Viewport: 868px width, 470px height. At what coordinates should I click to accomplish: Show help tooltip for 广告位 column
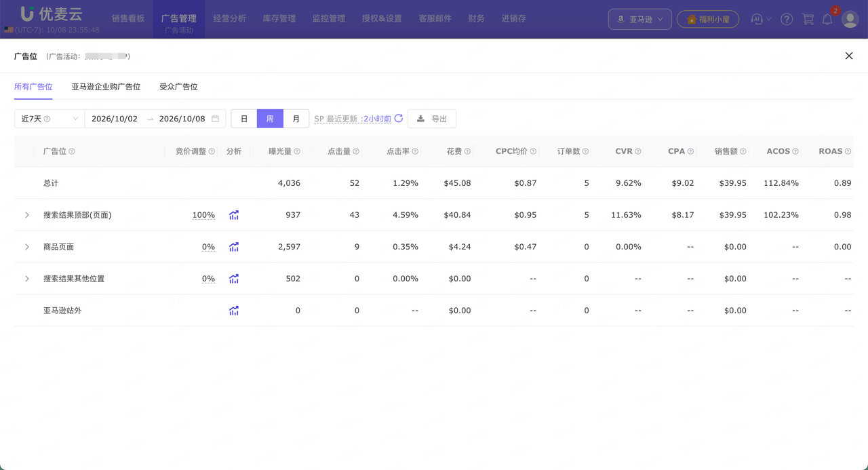(72, 151)
